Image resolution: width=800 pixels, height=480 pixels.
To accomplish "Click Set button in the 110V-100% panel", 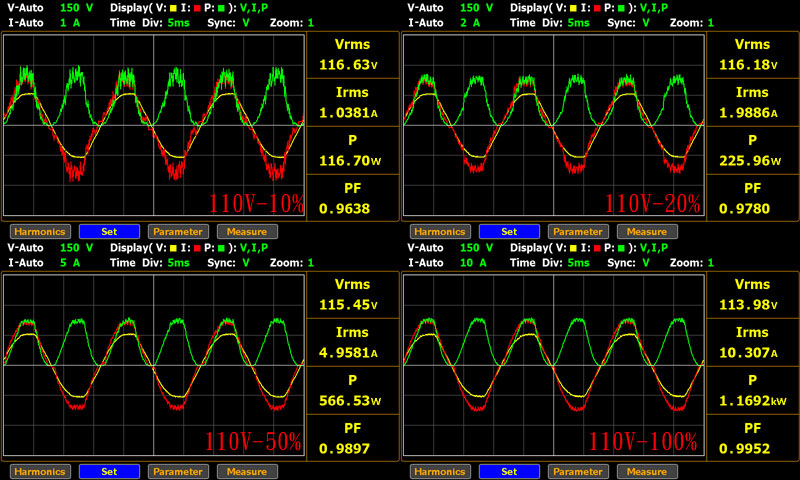I will 509,471.
